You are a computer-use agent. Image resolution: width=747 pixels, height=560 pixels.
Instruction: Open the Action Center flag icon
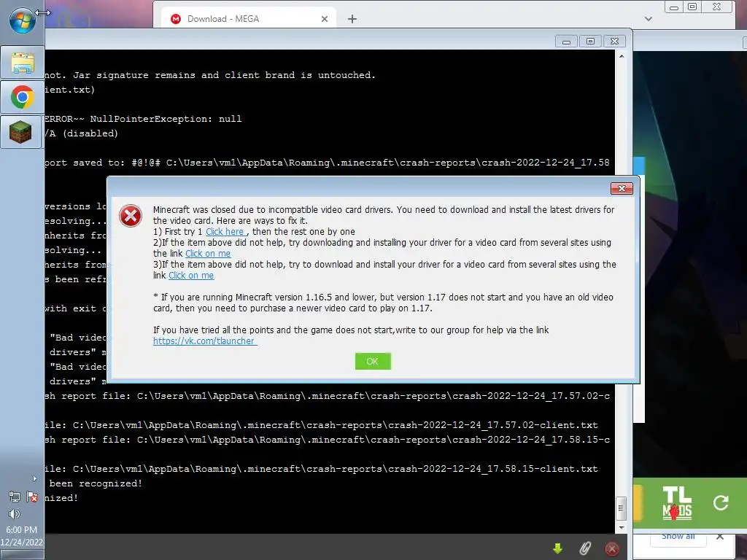pos(32,497)
